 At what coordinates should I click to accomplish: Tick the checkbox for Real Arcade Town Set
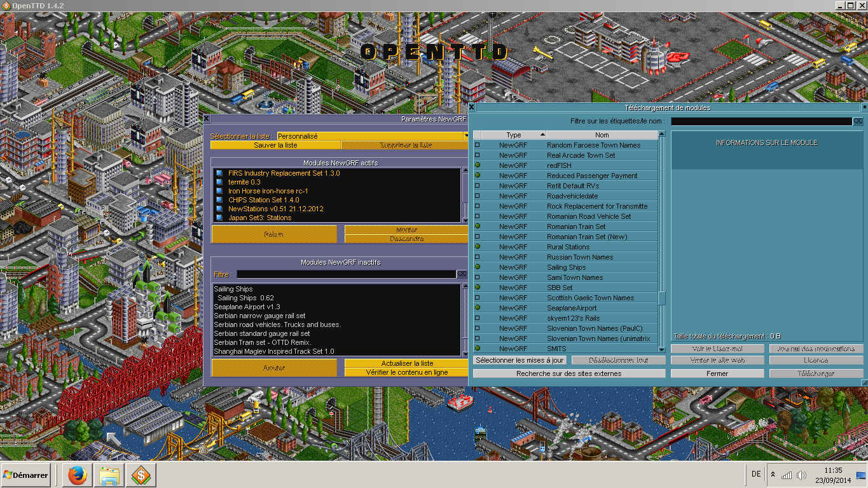pyautogui.click(x=478, y=155)
